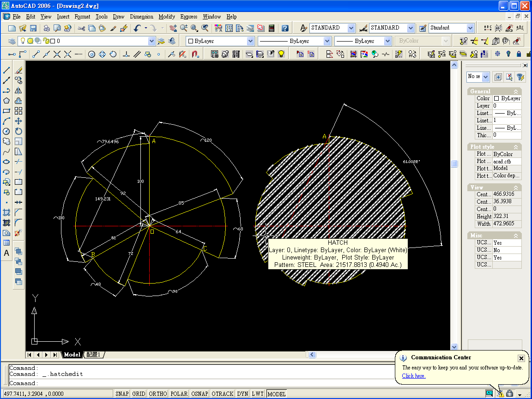Screen dimensions: 532x399
Task: Open the Dimension menu
Action: pos(141,17)
